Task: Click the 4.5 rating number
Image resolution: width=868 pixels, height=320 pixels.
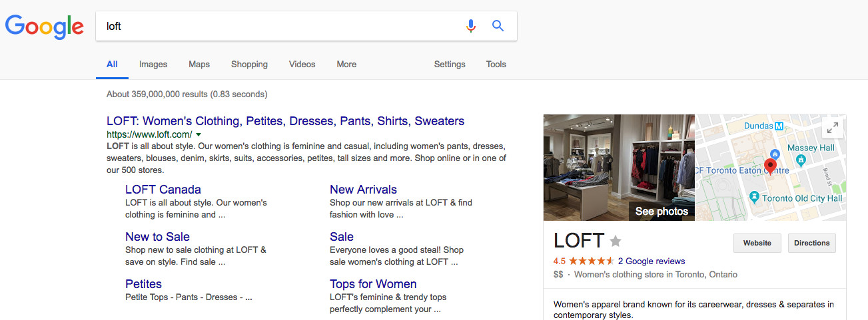Action: coord(560,261)
